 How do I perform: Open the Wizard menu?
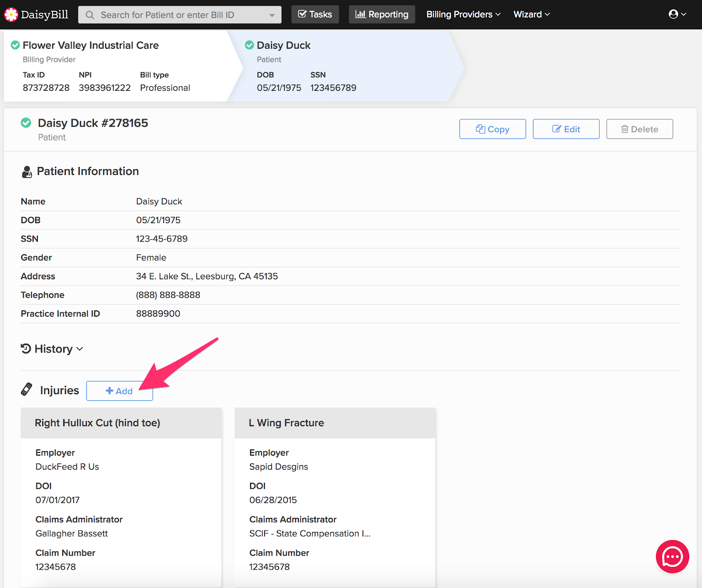(532, 14)
